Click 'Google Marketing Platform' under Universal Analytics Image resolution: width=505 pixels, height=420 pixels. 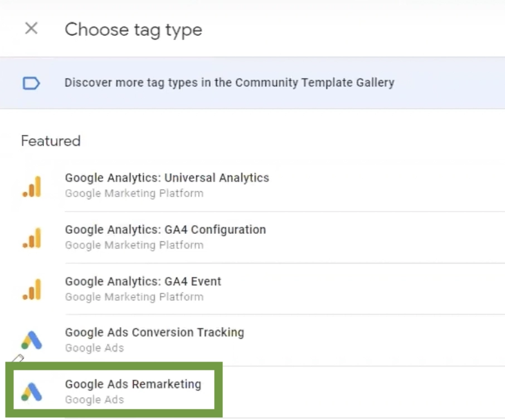click(x=134, y=193)
